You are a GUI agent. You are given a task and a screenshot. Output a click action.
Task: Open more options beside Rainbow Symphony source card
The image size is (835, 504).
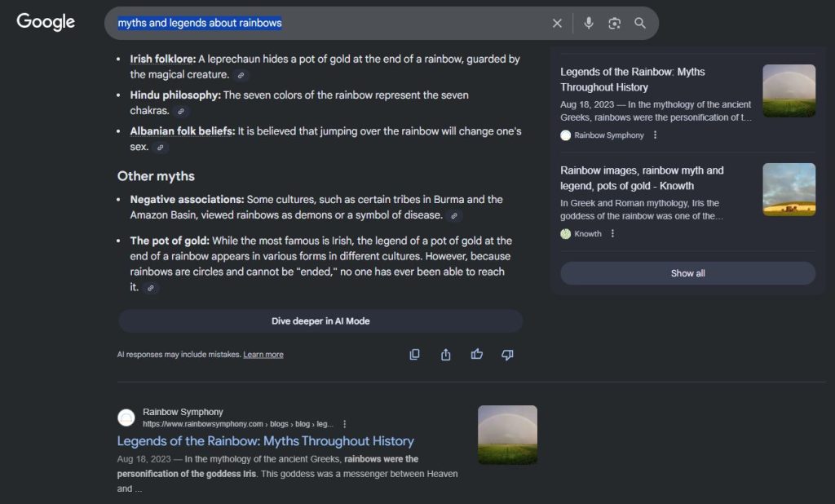(x=655, y=135)
